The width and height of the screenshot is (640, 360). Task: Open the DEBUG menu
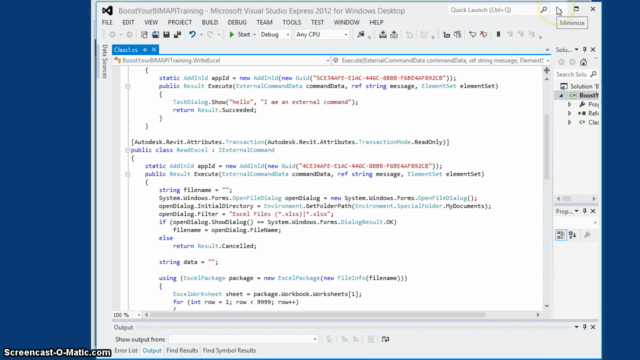pos(237,22)
